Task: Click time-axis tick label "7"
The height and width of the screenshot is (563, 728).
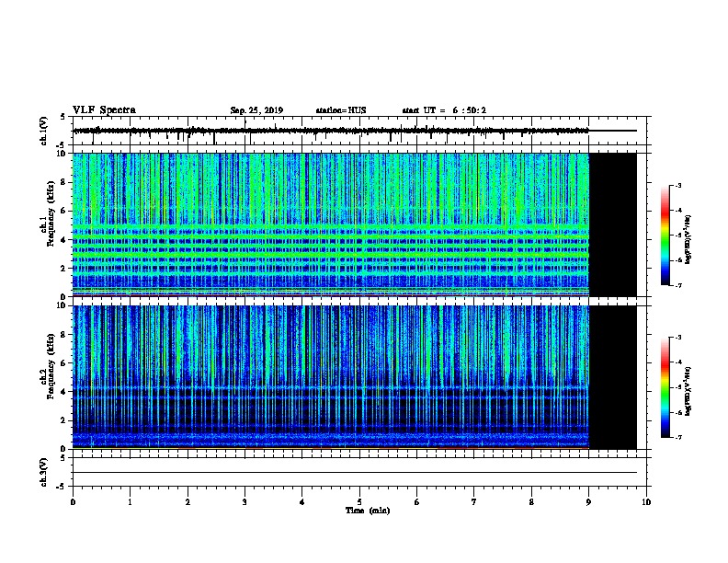Action: coord(474,502)
